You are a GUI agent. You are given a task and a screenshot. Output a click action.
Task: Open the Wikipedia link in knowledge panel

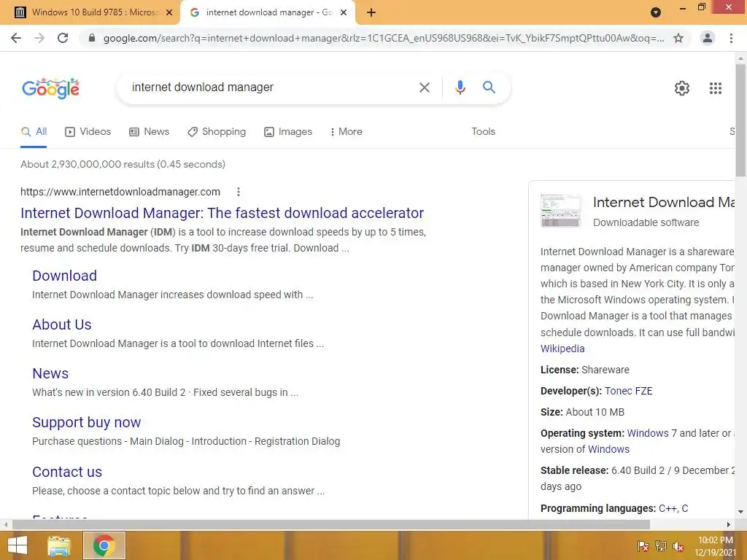(562, 349)
